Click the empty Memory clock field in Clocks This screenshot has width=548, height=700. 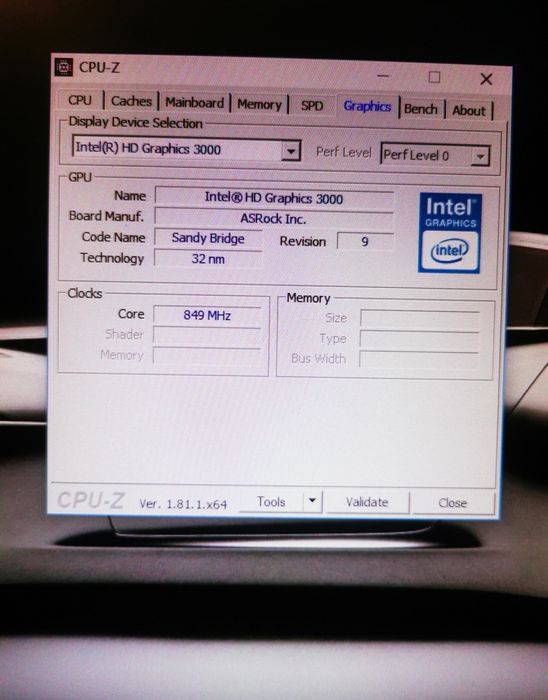[206, 356]
